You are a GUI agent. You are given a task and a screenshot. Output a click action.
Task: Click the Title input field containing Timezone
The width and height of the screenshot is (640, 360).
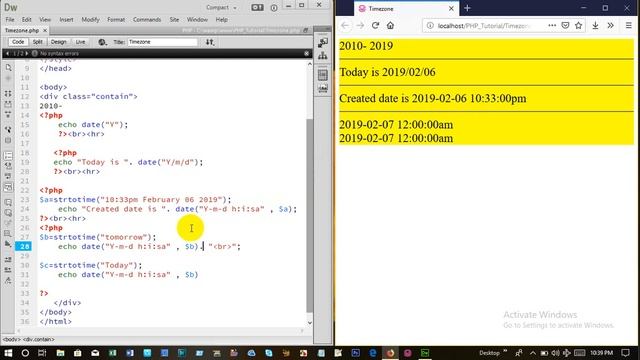tap(162, 42)
